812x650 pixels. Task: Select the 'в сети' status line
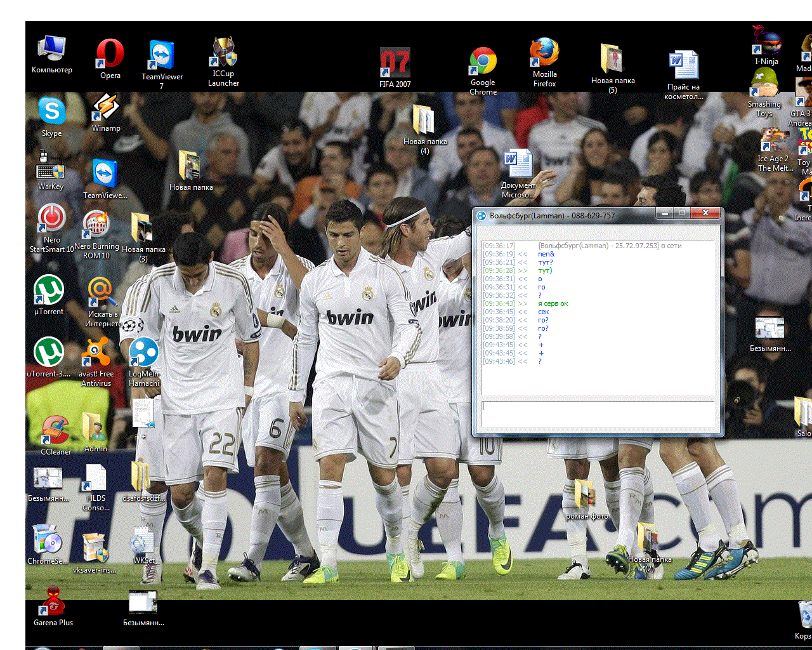610,246
